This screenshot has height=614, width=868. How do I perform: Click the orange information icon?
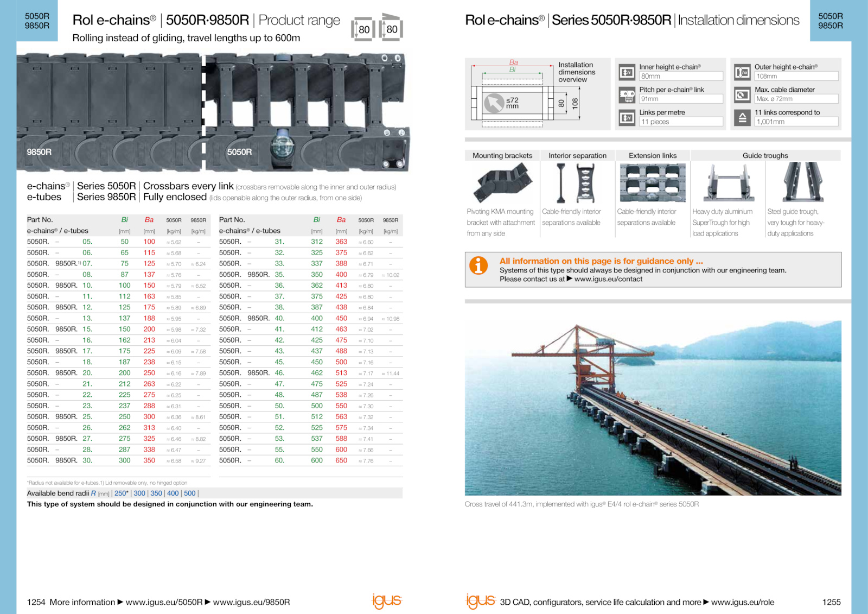pos(478,265)
